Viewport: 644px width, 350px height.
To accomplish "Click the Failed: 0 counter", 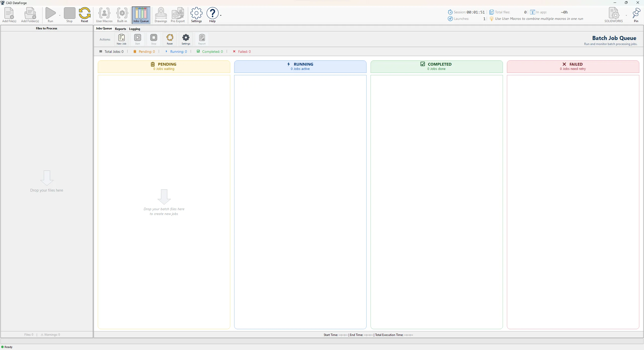I will click(242, 52).
